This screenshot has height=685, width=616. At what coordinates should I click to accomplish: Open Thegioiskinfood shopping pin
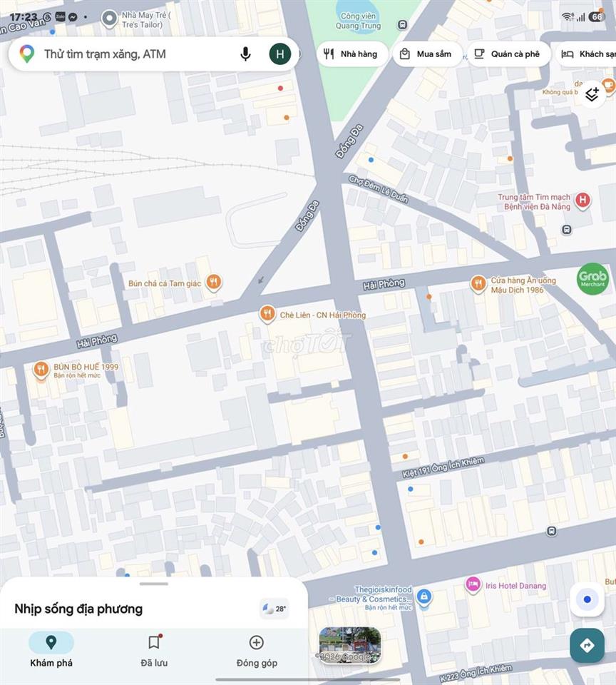[423, 597]
